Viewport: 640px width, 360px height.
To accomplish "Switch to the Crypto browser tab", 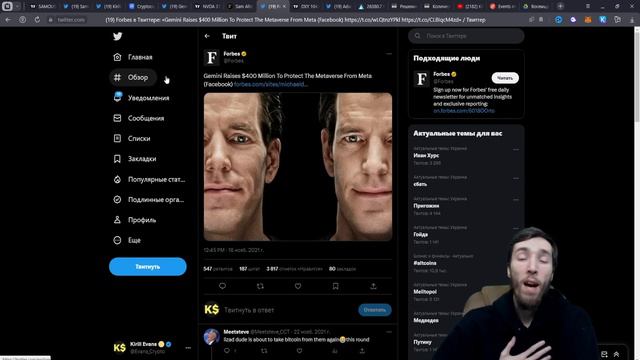I will (x=141, y=6).
